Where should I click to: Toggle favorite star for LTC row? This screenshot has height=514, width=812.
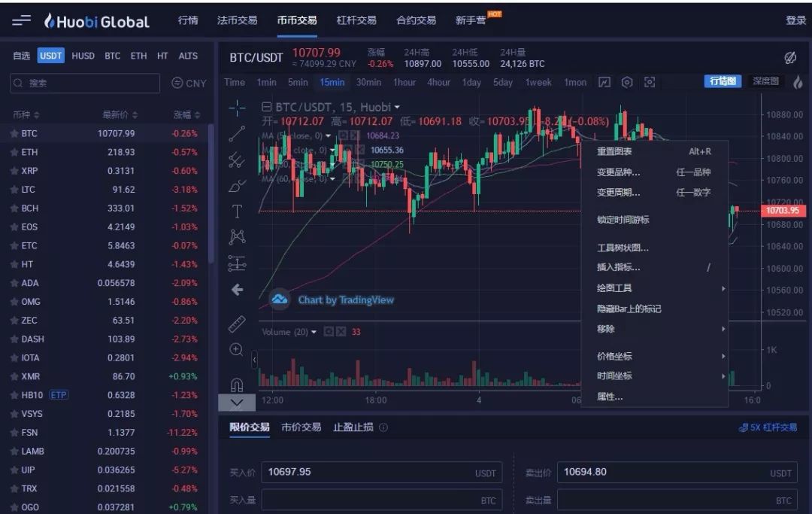(14, 190)
